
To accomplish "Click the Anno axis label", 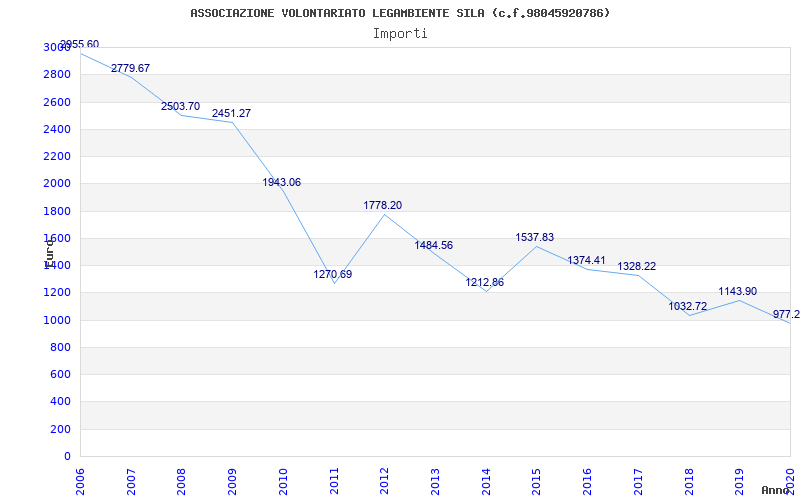I will click(775, 490).
